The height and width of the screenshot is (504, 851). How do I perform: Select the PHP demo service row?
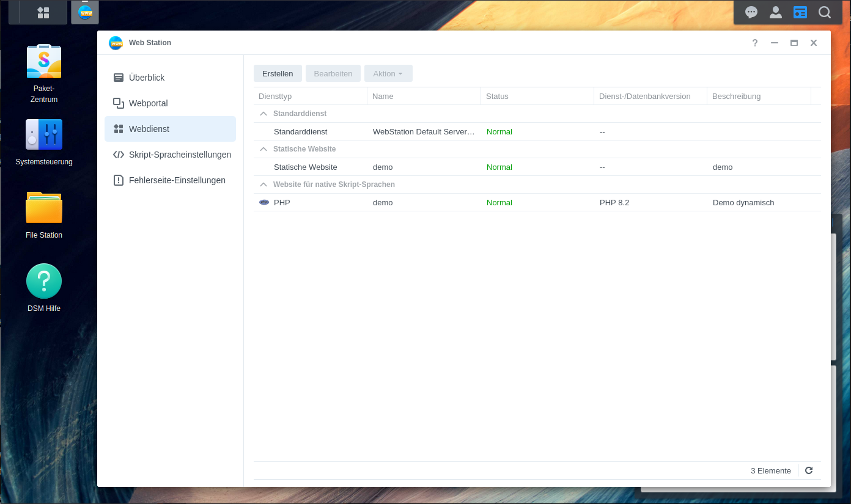click(428, 202)
